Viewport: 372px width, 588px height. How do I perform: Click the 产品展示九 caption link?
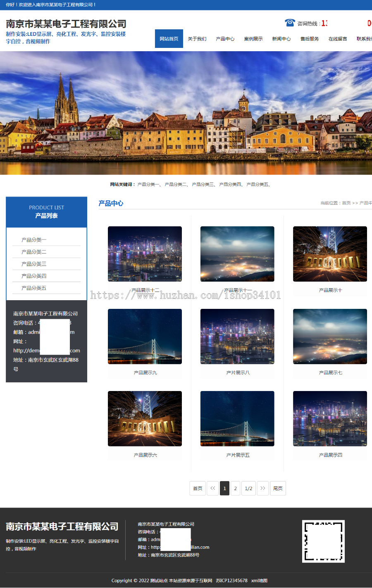tap(145, 373)
